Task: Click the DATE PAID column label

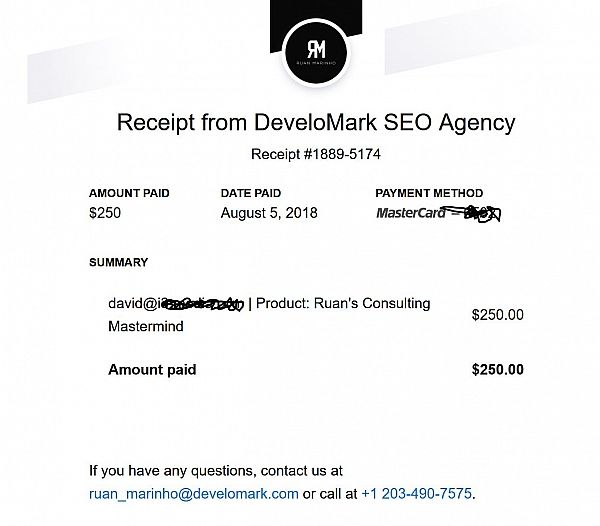Action: 250,193
